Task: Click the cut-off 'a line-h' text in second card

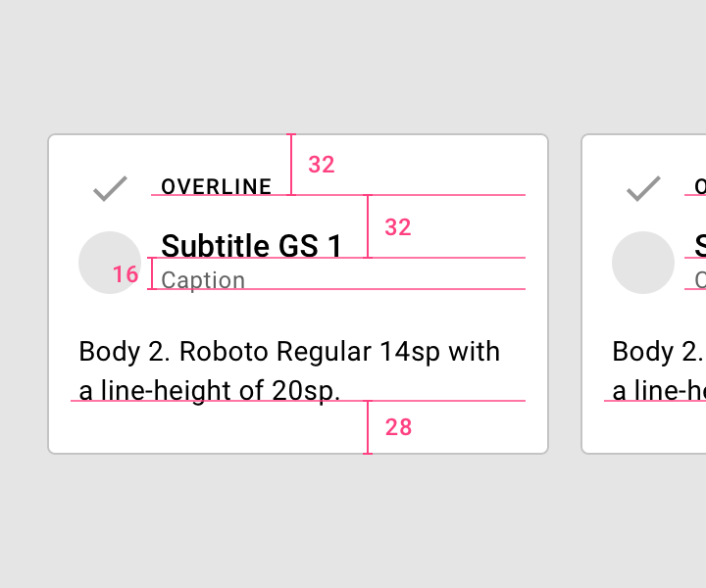Action: click(x=659, y=390)
